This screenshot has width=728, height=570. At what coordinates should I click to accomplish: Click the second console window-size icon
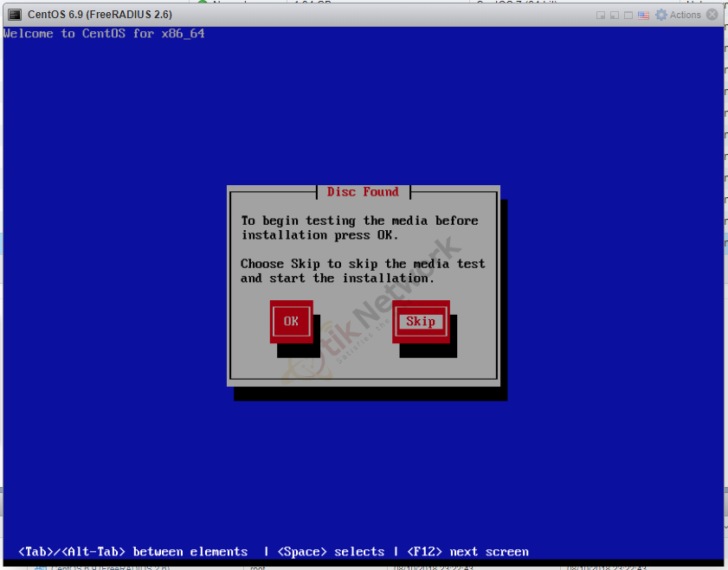[x=615, y=16]
